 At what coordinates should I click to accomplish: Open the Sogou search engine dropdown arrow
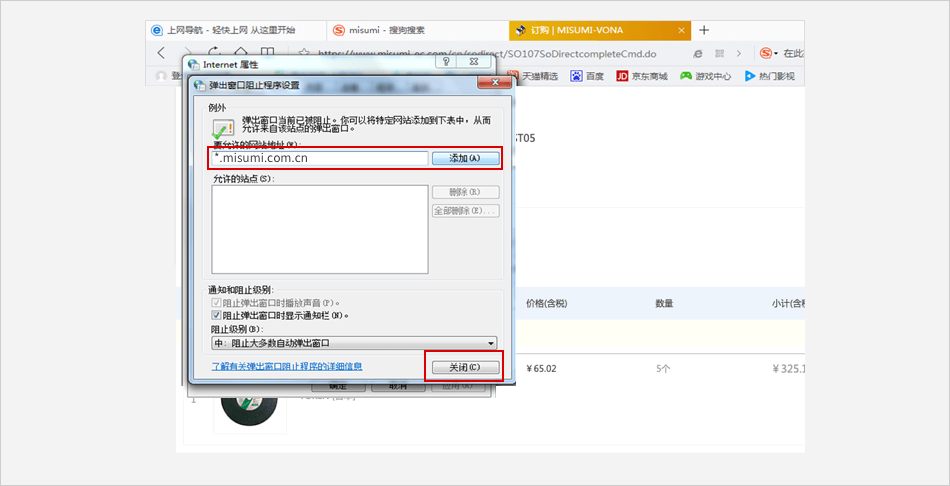(777, 53)
